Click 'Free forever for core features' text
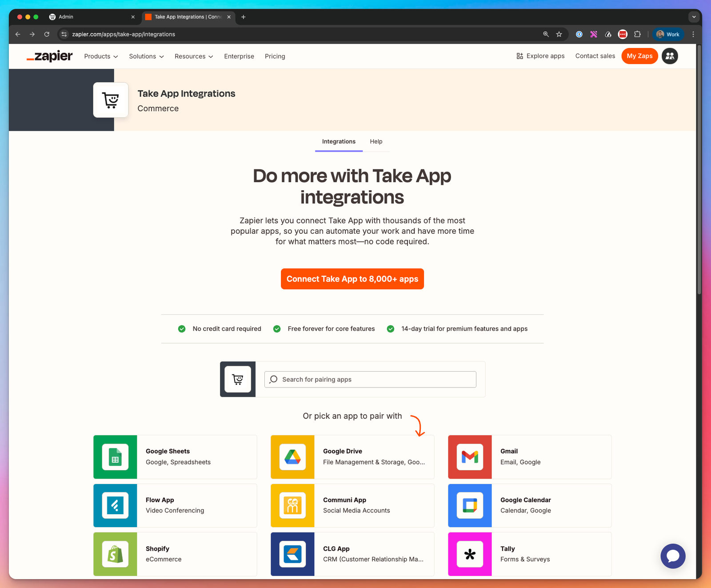The image size is (711, 588). point(331,329)
